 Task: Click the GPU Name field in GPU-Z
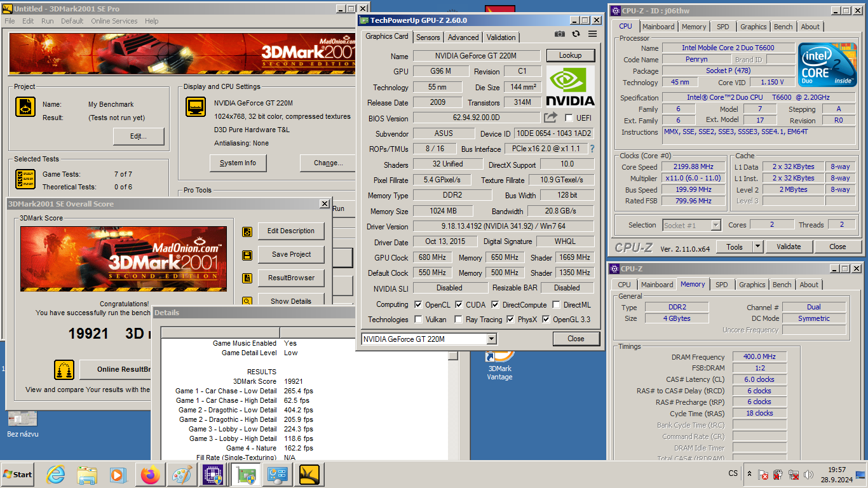point(477,56)
